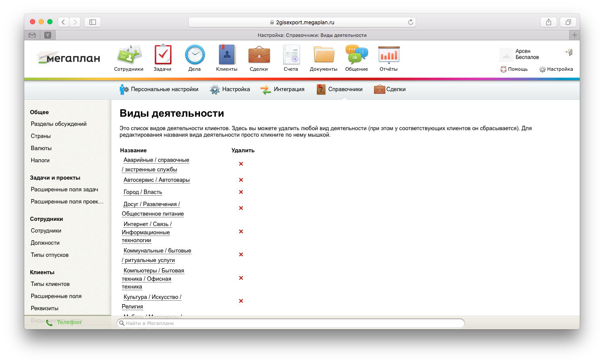Image resolution: width=604 pixels, height=364 pixels.
Task: Open the Телефон panel button
Action: 64,322
